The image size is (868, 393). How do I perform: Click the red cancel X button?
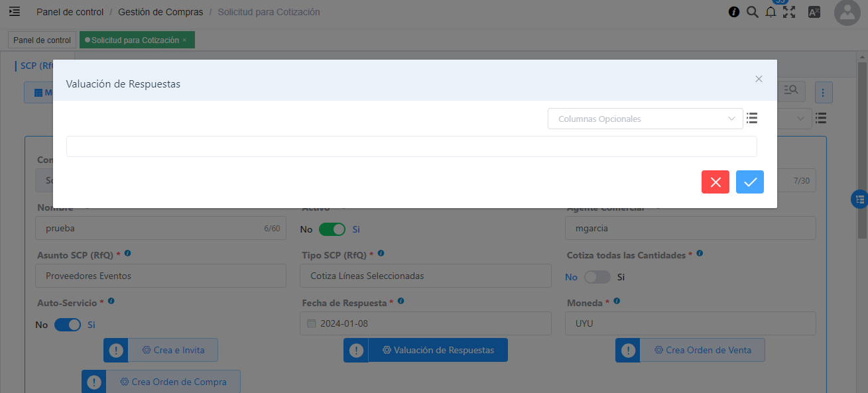715,182
